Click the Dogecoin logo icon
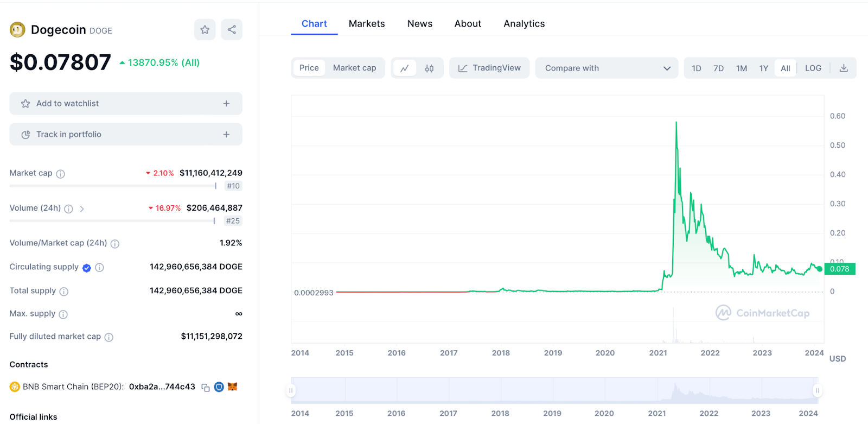 (17, 30)
